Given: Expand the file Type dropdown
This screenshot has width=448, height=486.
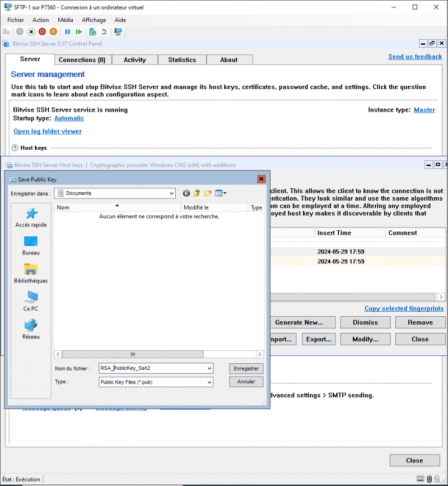Looking at the screenshot, I should click(208, 382).
